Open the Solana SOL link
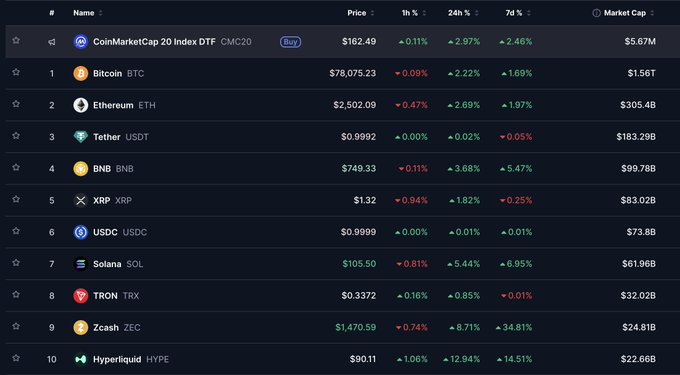The image size is (680, 375). point(118,264)
